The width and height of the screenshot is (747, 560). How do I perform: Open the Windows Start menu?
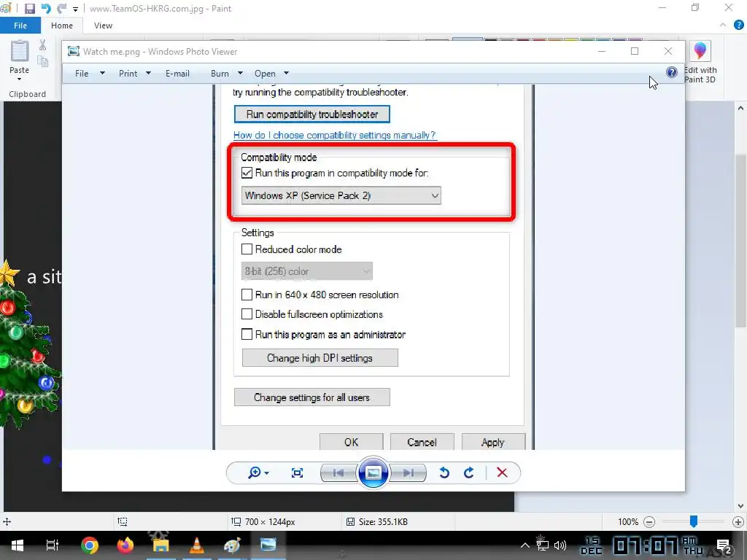point(18,545)
